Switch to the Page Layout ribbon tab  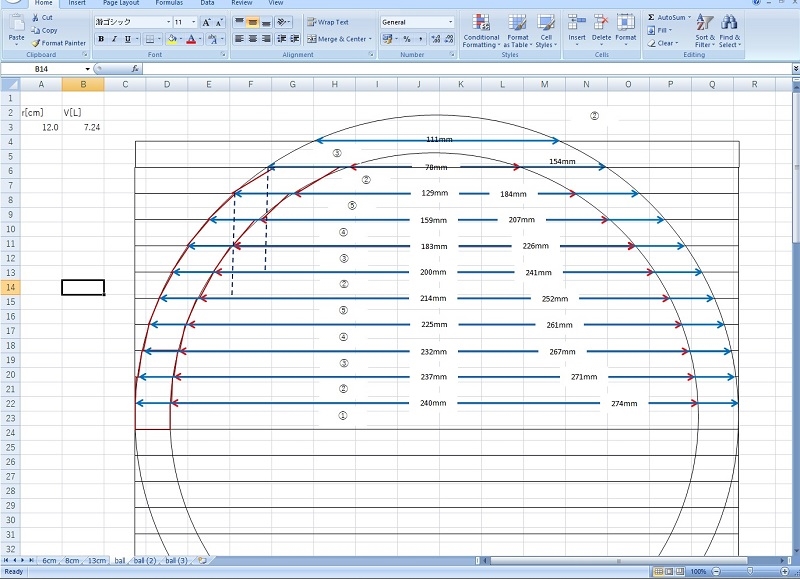[x=122, y=3]
